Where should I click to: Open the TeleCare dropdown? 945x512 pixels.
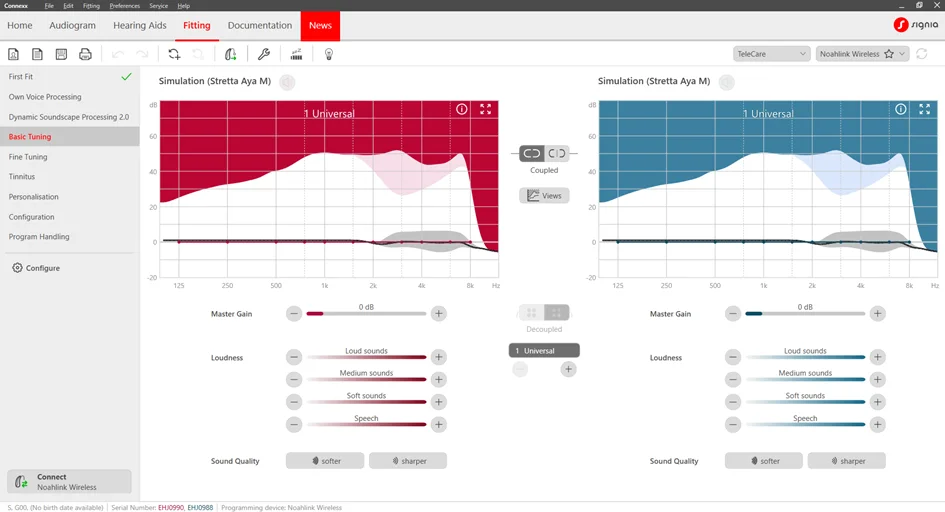point(771,54)
